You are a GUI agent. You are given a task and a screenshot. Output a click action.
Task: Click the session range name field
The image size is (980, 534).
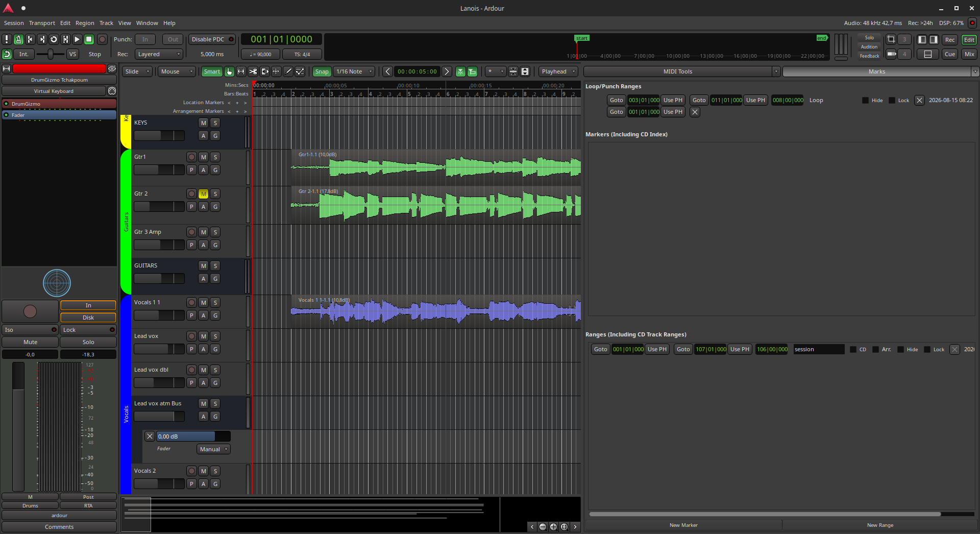point(819,350)
